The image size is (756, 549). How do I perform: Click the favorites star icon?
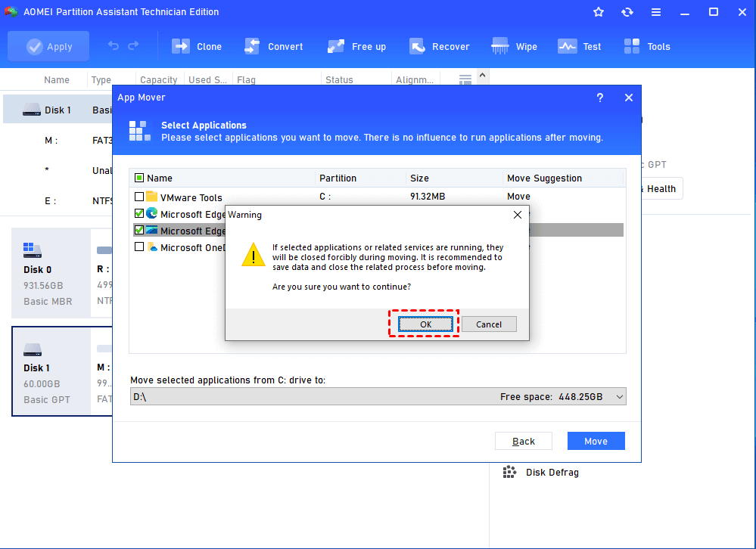tap(599, 12)
